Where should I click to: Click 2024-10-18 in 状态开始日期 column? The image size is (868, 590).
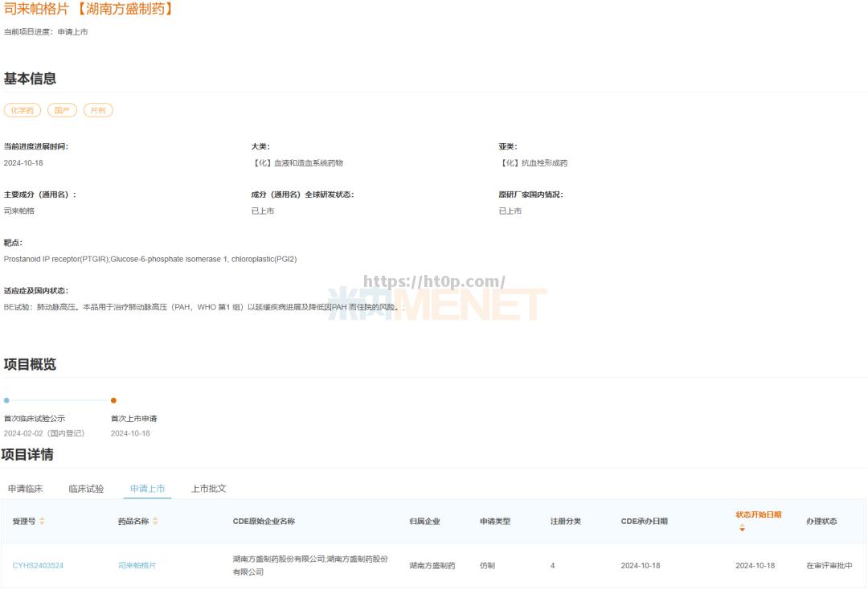(x=755, y=566)
